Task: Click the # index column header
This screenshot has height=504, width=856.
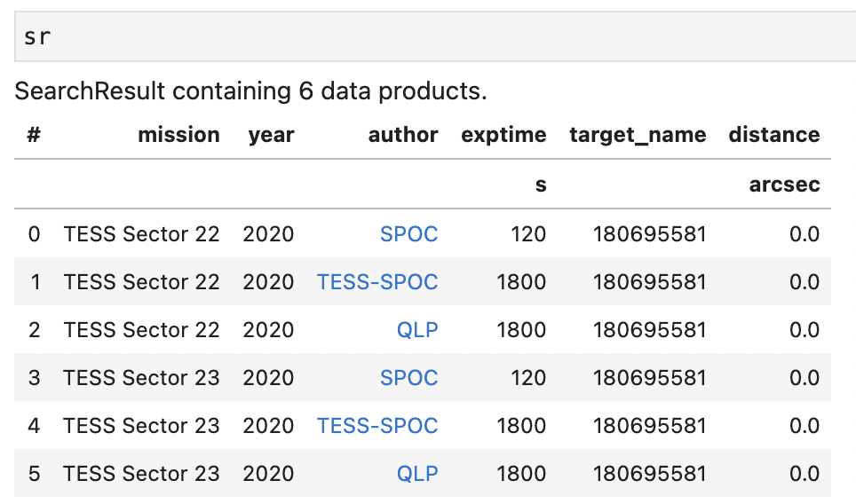Action: point(34,135)
